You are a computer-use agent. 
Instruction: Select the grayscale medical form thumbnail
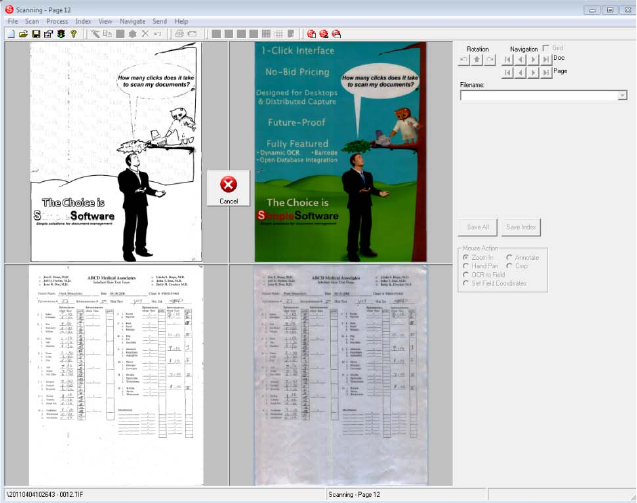pos(340,375)
